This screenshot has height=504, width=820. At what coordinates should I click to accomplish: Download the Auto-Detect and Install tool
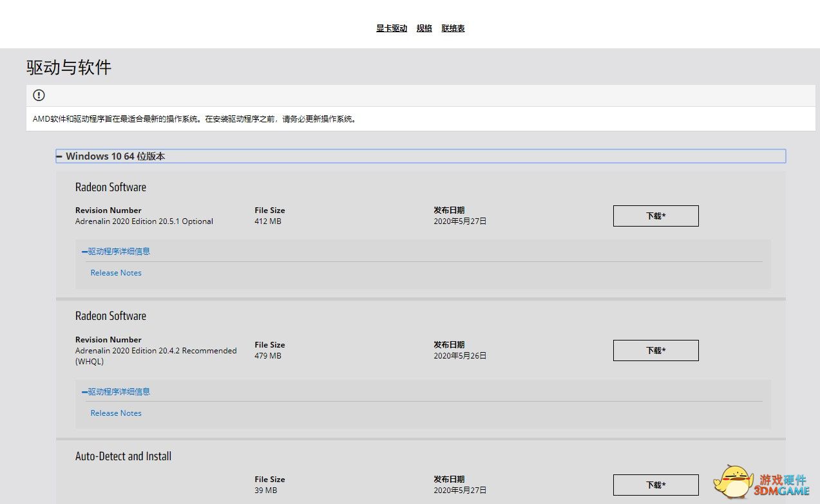coord(656,485)
